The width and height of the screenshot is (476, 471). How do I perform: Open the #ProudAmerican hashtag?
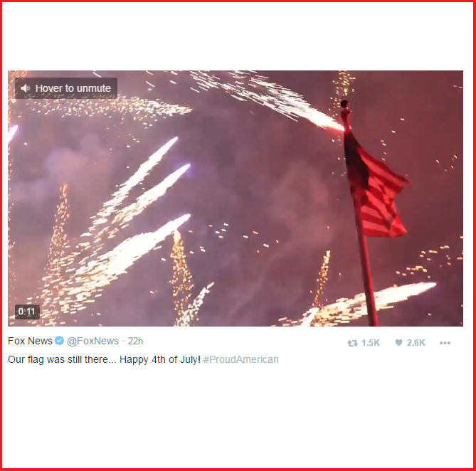(240, 359)
